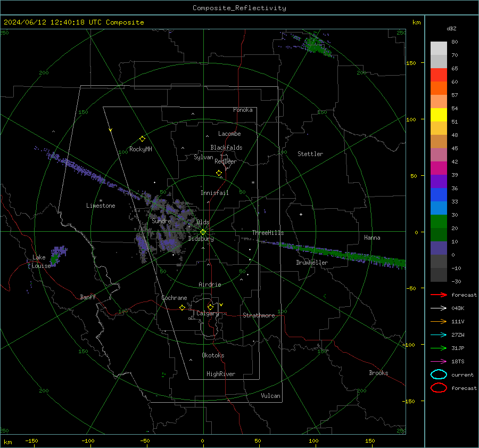
Task: Click the Airdrie label
Action: [x=210, y=284]
